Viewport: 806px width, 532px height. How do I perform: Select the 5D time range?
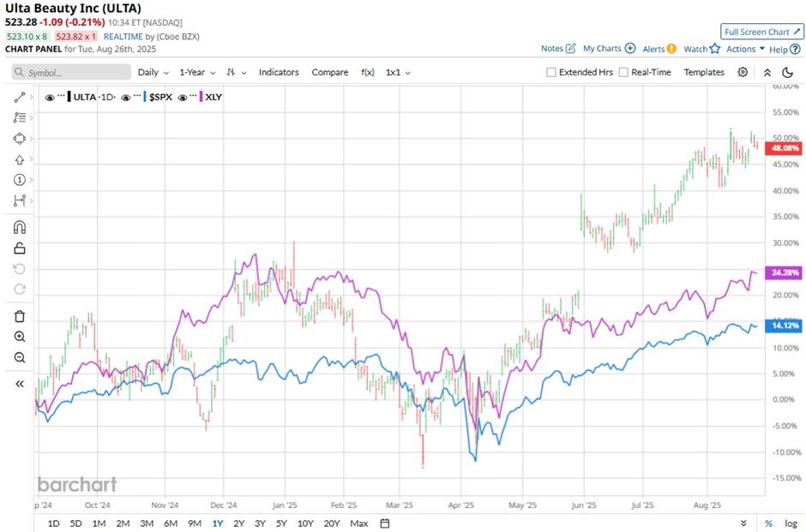(x=75, y=523)
